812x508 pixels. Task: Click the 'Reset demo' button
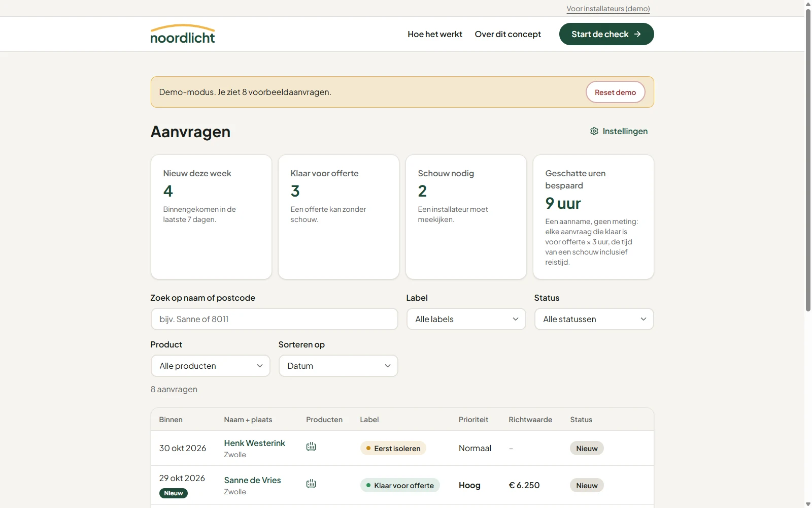(615, 92)
